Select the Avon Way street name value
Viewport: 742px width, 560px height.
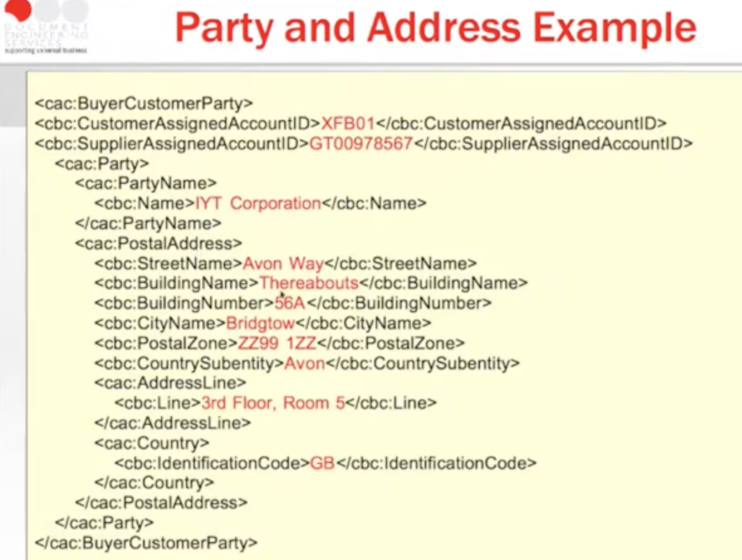pos(283,264)
